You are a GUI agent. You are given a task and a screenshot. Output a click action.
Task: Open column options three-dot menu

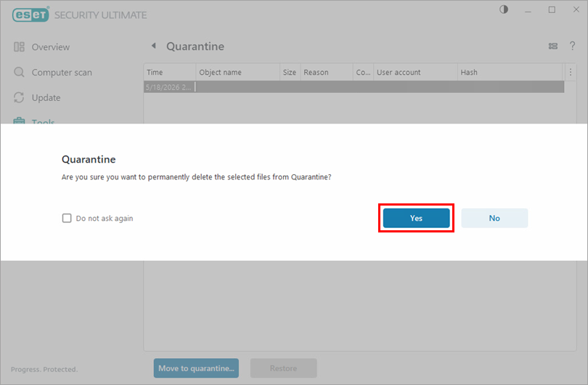(x=571, y=72)
